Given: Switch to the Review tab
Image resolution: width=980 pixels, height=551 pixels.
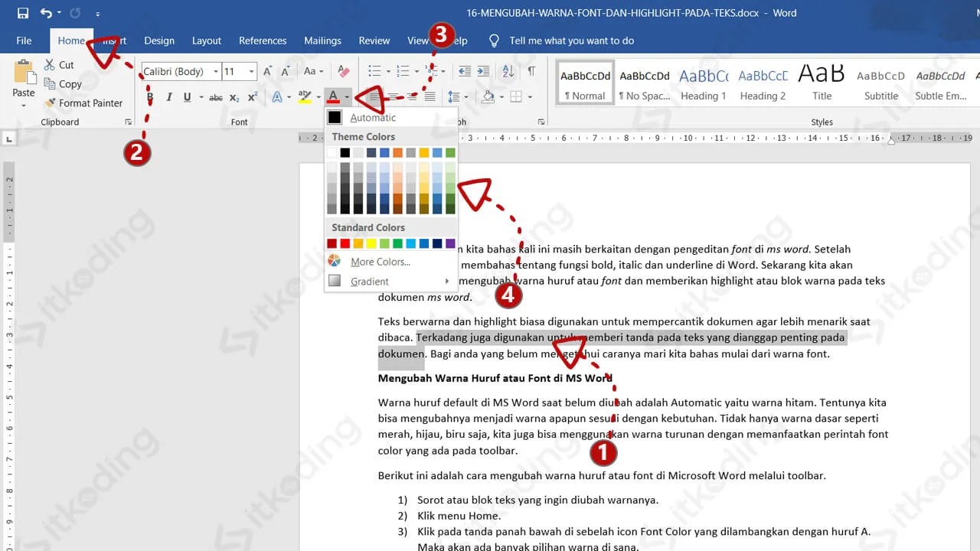Looking at the screenshot, I should tap(374, 41).
